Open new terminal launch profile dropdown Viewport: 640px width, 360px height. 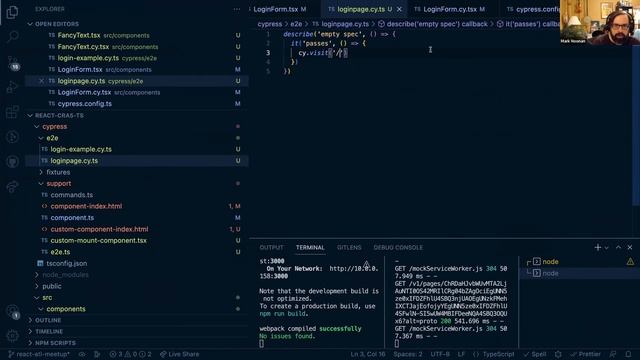607,248
